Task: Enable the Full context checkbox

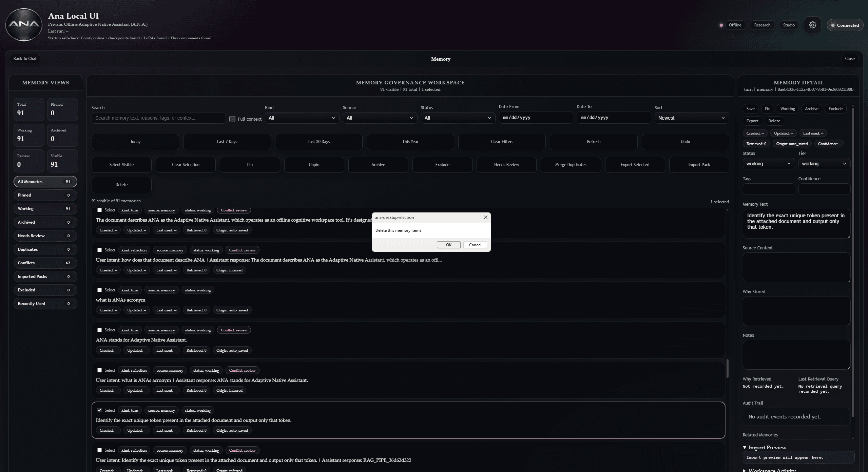Action: (x=232, y=119)
